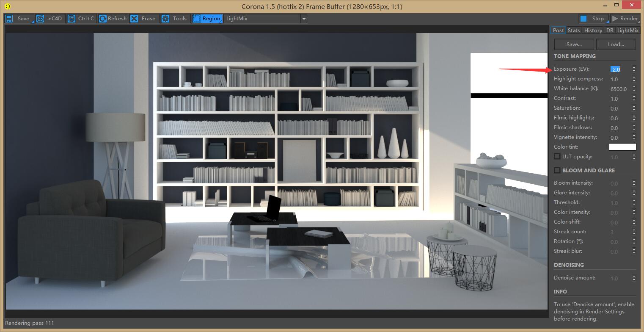Viewport: 644px width, 332px height.
Task: Click the Erase toolbar button
Action: [x=144, y=19]
